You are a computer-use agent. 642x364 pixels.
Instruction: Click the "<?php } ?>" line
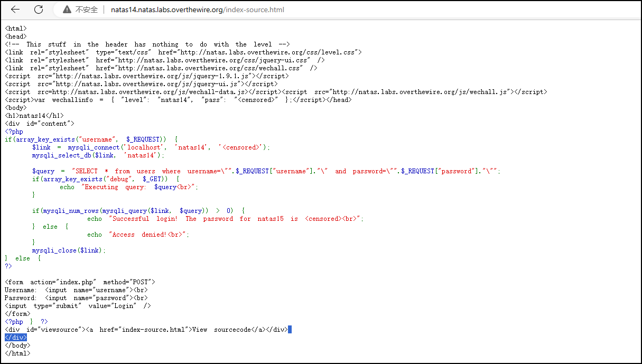(x=26, y=322)
